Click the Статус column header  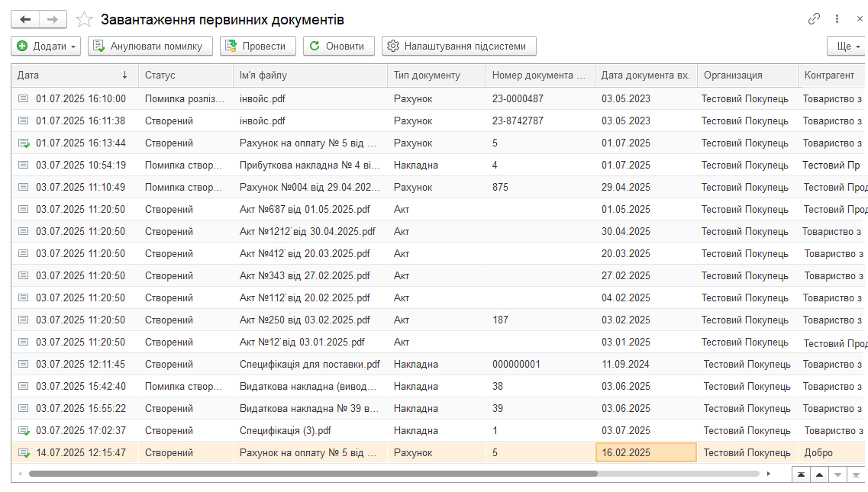(x=186, y=76)
